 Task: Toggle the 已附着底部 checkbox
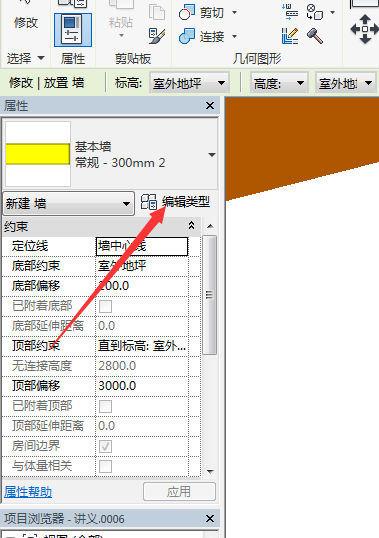click(105, 306)
